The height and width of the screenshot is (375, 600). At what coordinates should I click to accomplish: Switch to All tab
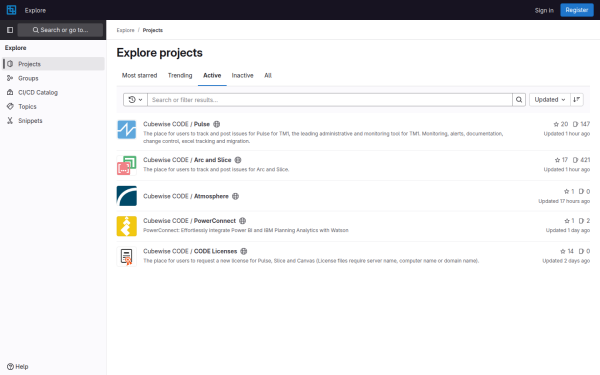click(x=268, y=75)
